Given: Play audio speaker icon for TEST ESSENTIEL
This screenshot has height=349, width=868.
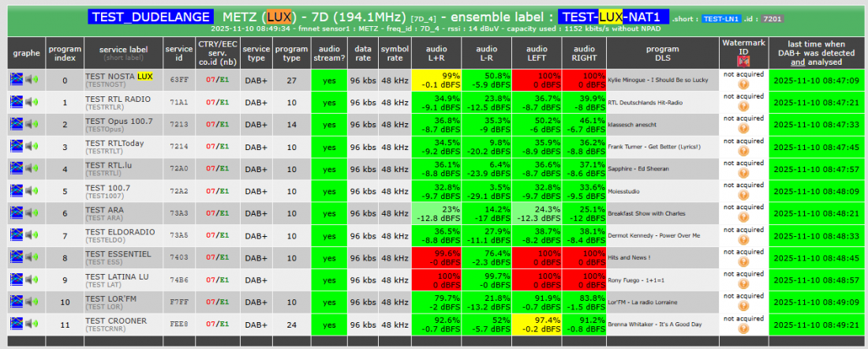Looking at the screenshot, I should click(33, 257).
